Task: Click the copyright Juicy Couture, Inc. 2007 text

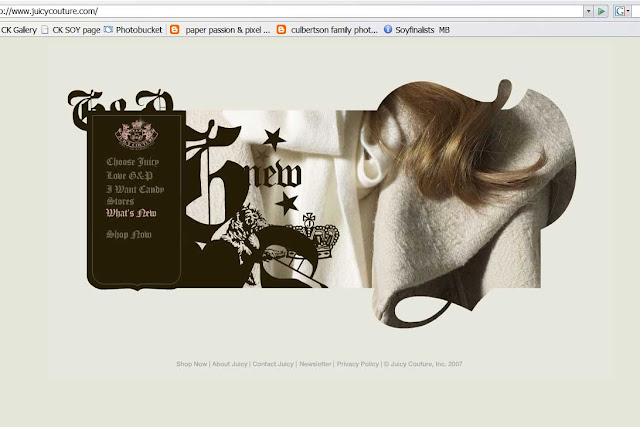Action: pos(423,364)
